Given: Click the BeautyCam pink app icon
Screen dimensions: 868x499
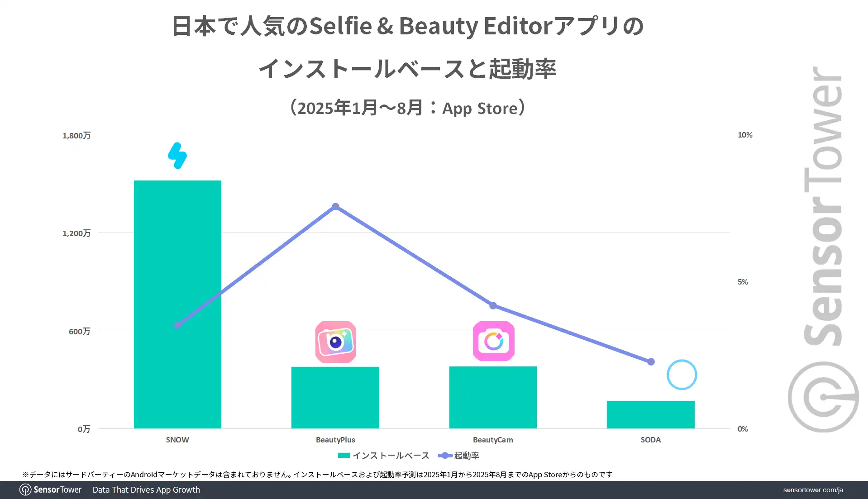Looking at the screenshot, I should [x=494, y=341].
